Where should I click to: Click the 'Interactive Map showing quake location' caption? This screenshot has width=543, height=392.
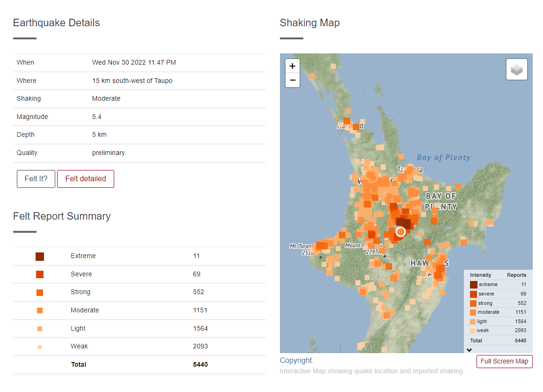click(x=372, y=371)
